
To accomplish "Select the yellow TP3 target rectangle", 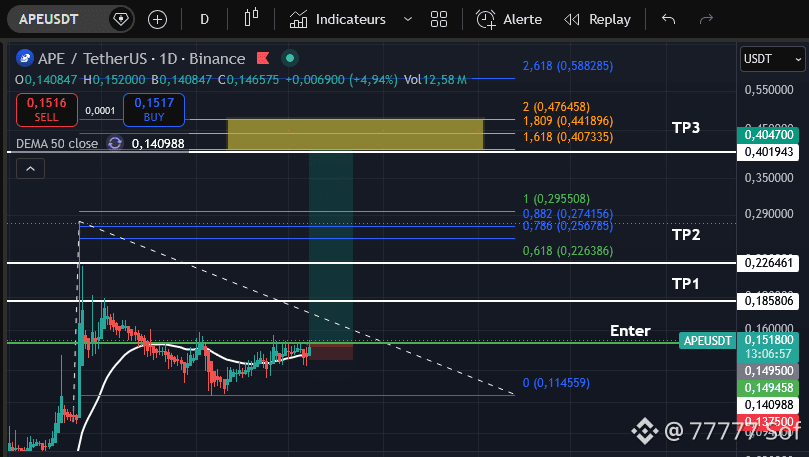I will click(355, 134).
